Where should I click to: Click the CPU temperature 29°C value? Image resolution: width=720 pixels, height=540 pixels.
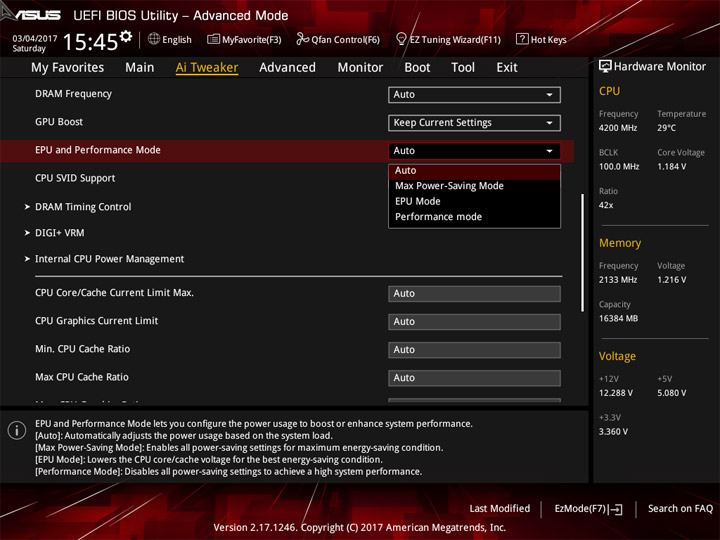666,128
